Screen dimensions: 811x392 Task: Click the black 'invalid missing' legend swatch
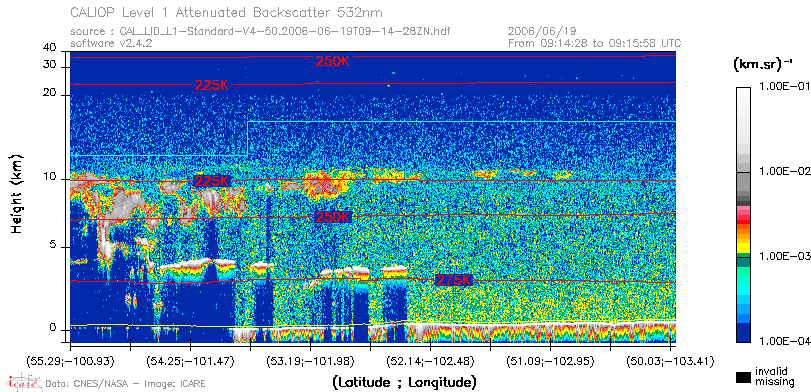743,378
